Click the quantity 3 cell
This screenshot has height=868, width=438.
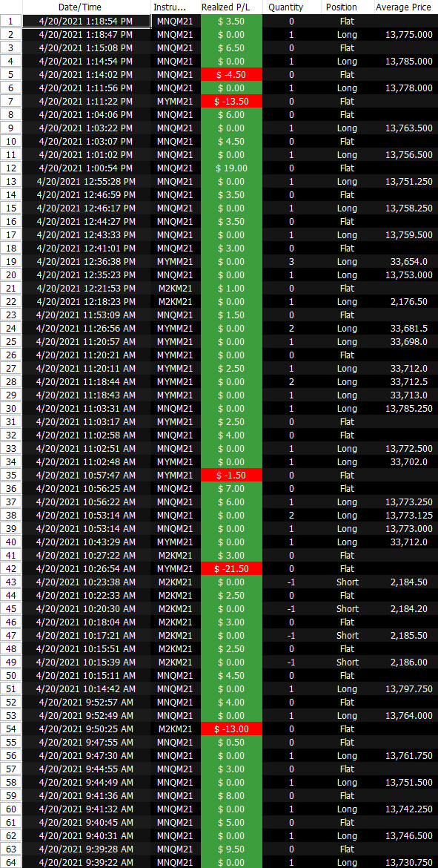click(291, 262)
